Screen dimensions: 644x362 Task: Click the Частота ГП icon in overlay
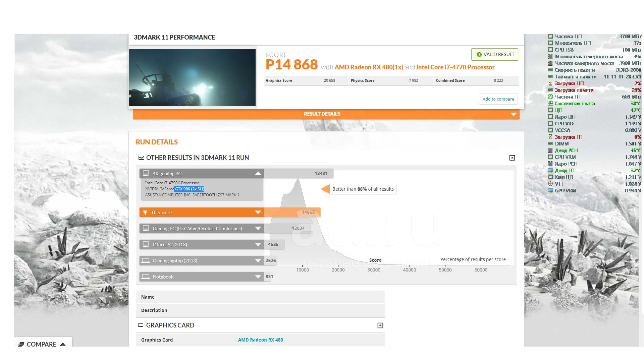click(550, 97)
